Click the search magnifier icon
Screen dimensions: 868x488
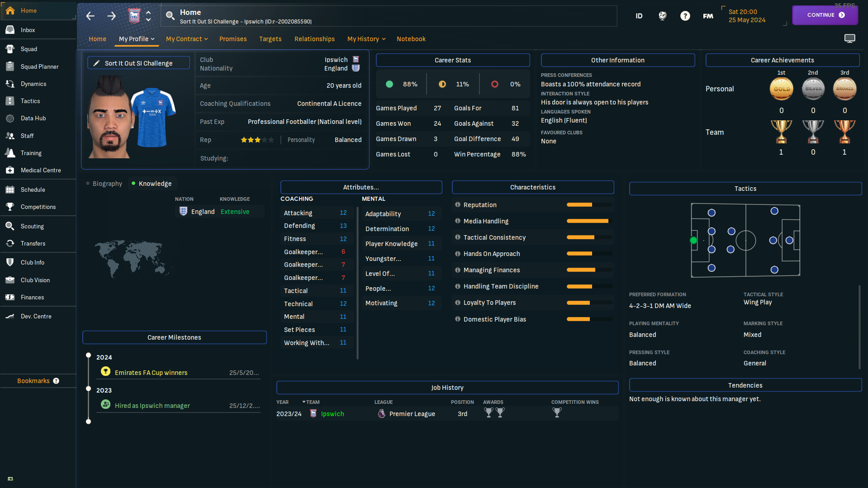(170, 16)
